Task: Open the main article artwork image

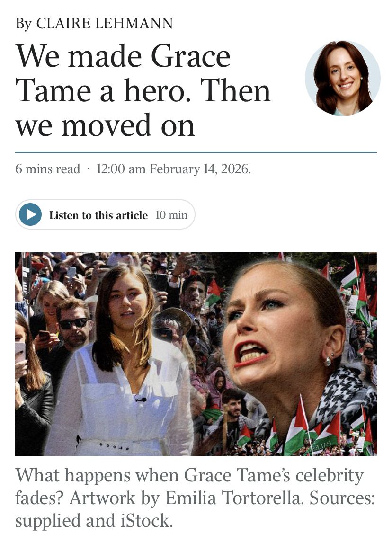Action: (x=196, y=354)
